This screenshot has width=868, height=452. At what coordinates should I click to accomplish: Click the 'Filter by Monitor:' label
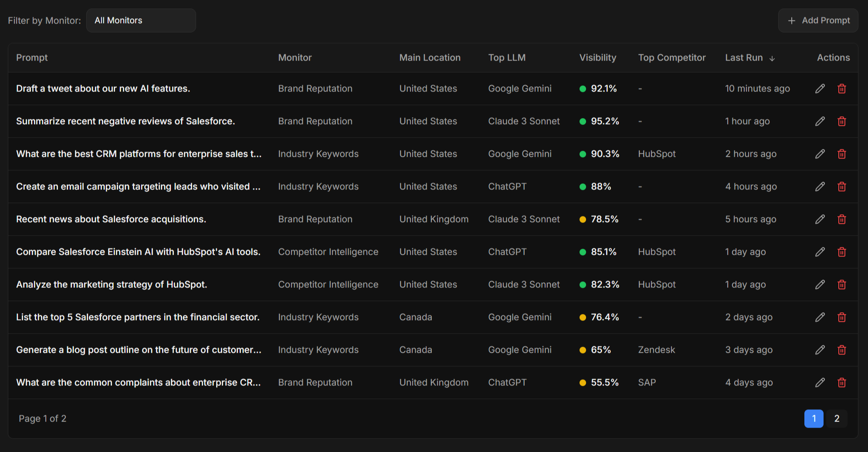point(44,20)
